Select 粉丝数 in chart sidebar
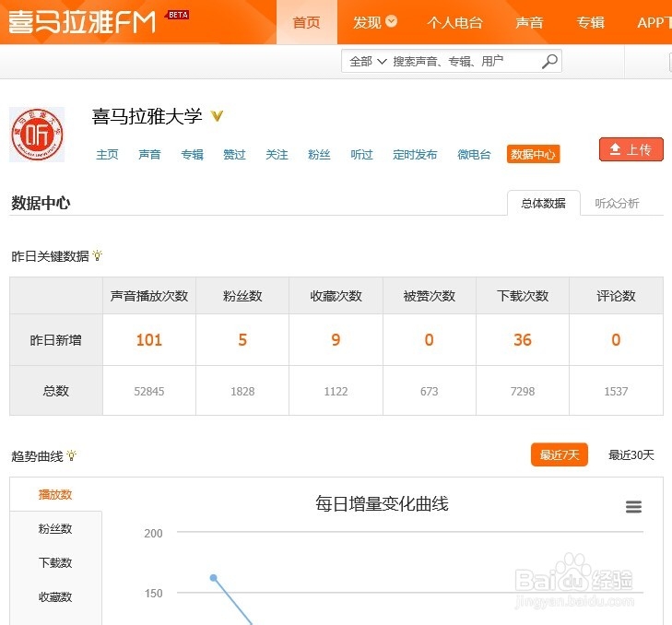 (55, 528)
